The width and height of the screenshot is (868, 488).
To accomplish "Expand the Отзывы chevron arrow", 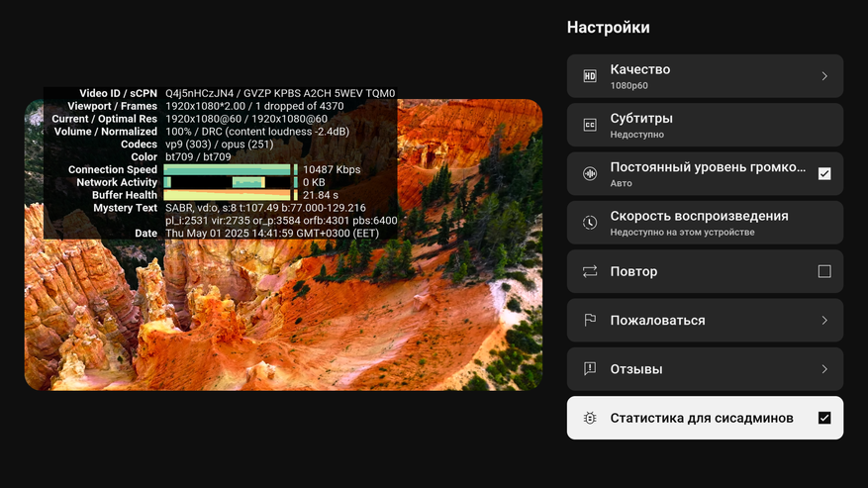I will click(x=824, y=369).
